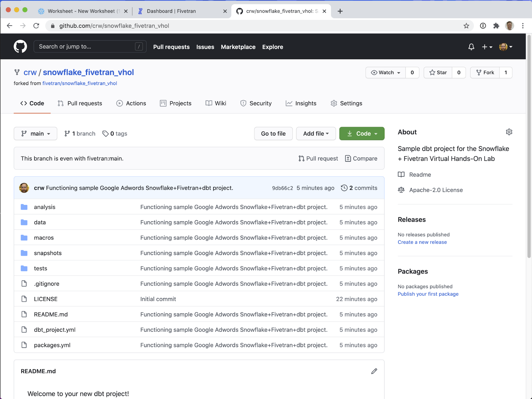Edit README with the pencil icon
The height and width of the screenshot is (399, 532).
point(374,371)
